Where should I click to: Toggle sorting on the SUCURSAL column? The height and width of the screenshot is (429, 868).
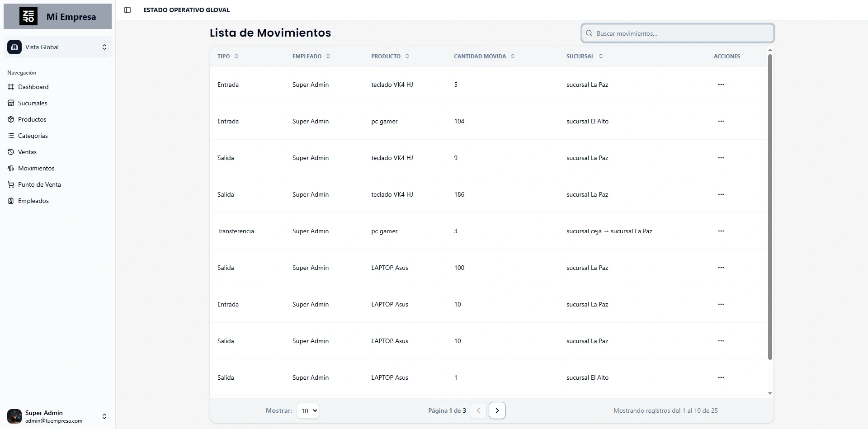click(x=601, y=56)
